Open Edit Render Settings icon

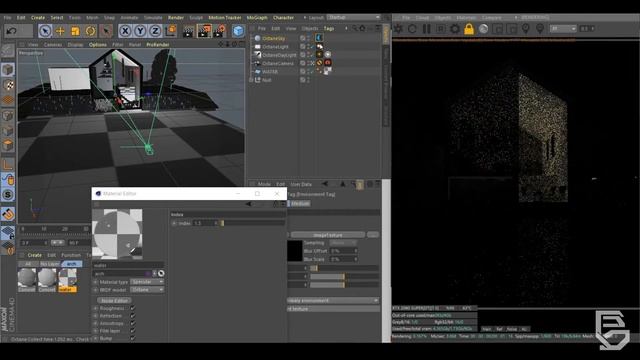point(220,31)
